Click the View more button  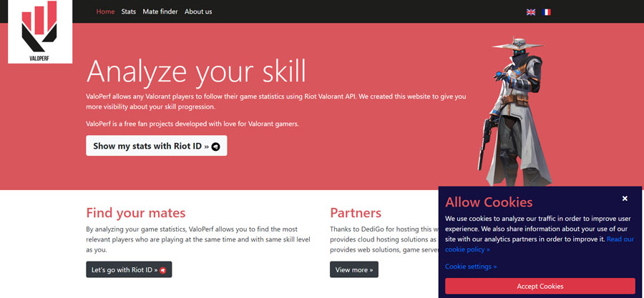(x=354, y=269)
